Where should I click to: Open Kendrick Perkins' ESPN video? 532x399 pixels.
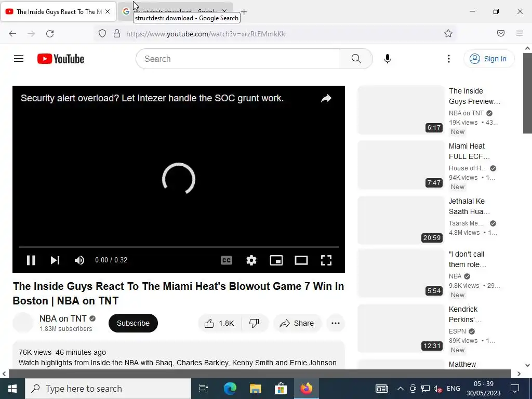(465, 314)
